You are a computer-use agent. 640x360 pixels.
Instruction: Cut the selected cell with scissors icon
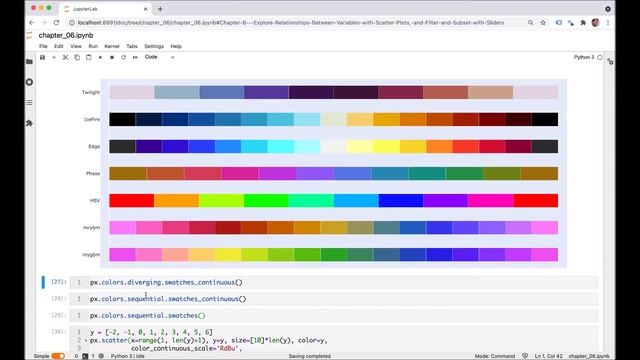(65, 58)
